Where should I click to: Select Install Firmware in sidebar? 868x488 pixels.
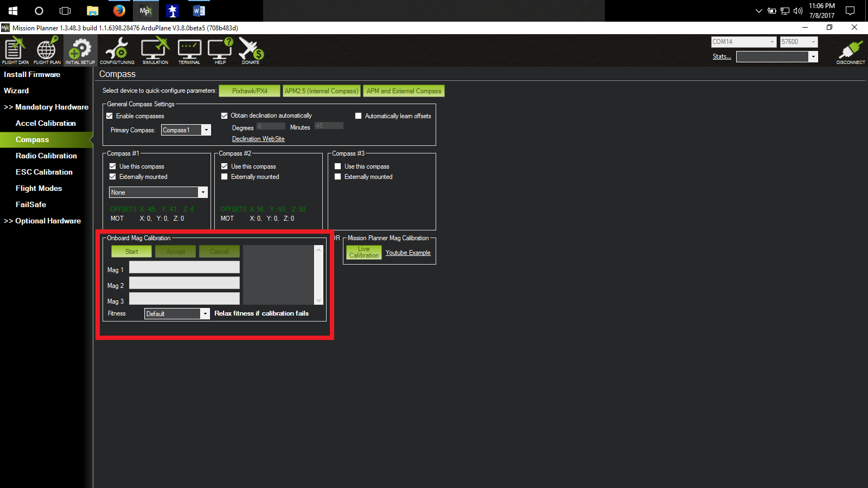pos(32,74)
